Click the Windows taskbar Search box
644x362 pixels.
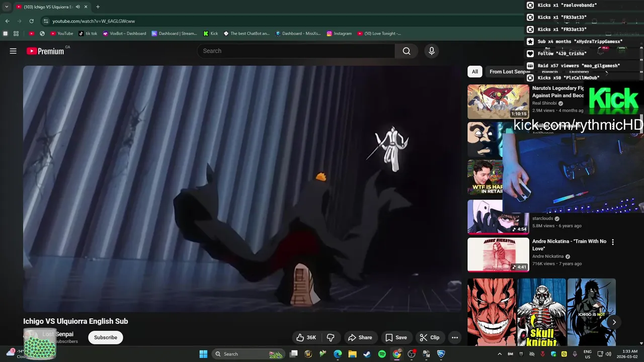(x=249, y=354)
